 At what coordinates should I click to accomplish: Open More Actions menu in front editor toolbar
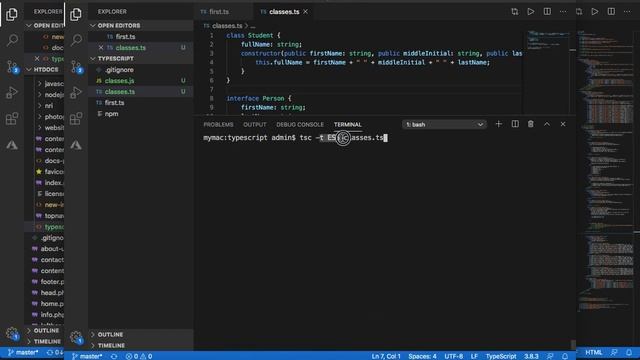point(563,11)
